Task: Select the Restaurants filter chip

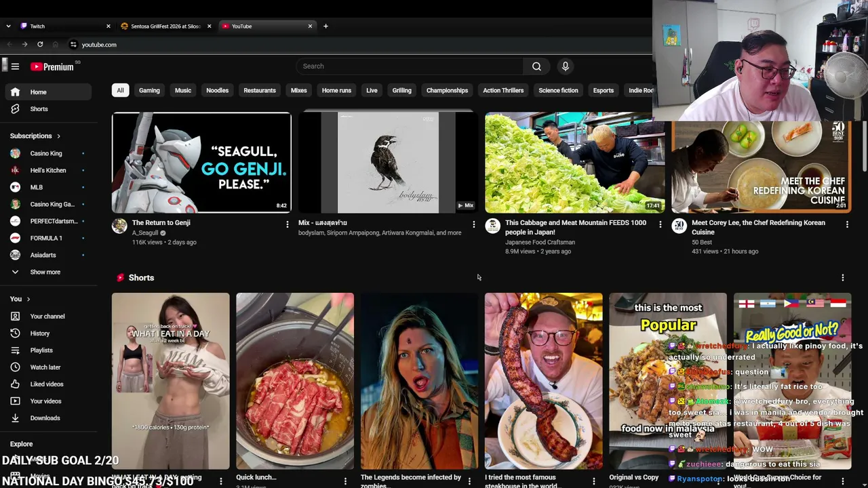Action: pyautogui.click(x=260, y=91)
